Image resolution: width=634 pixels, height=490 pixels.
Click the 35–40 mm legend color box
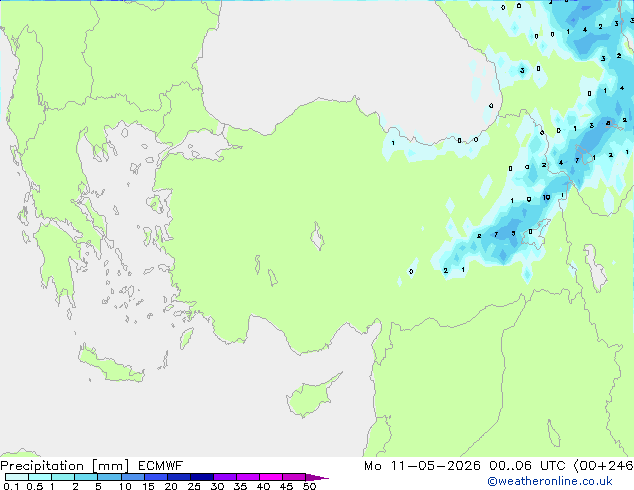(x=247, y=477)
